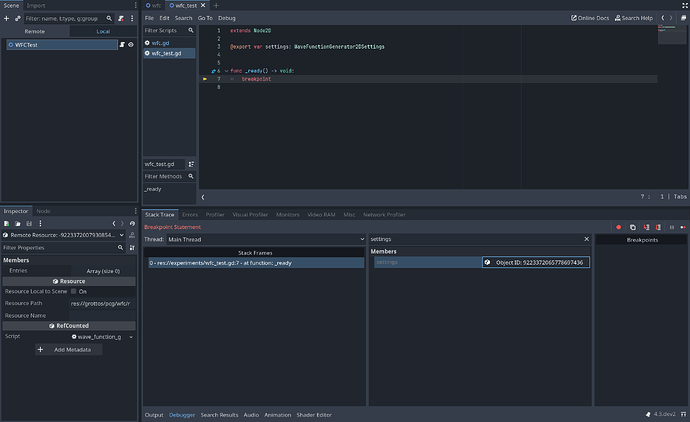Image resolution: width=690 pixels, height=422 pixels.
Task: Load an existing resource in Inspector
Action: 18,224
